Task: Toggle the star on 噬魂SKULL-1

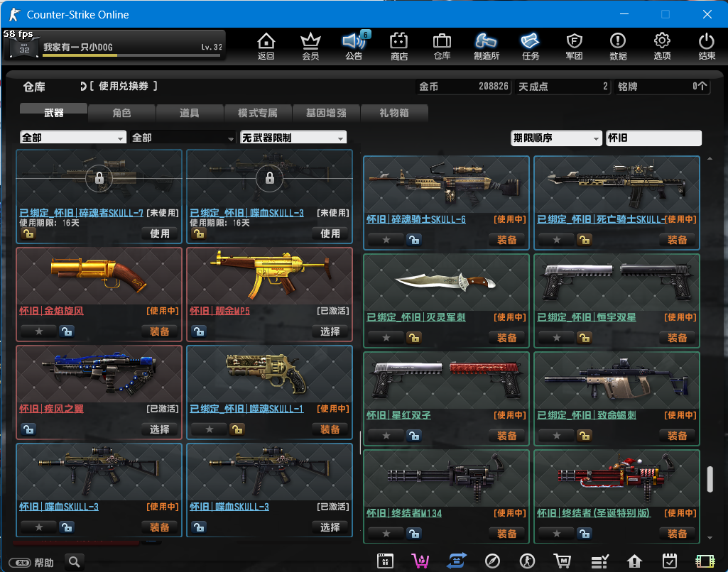Action: click(210, 429)
